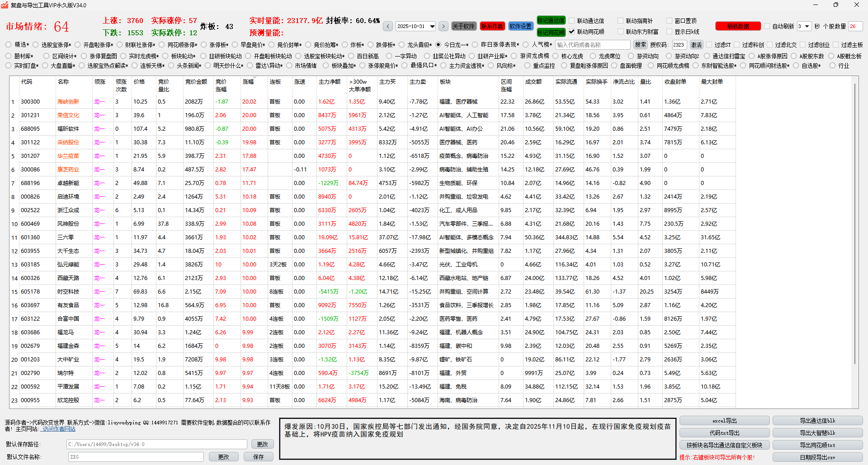Click the 搜索 search button
The height and width of the screenshot is (465, 868).
(x=641, y=45)
